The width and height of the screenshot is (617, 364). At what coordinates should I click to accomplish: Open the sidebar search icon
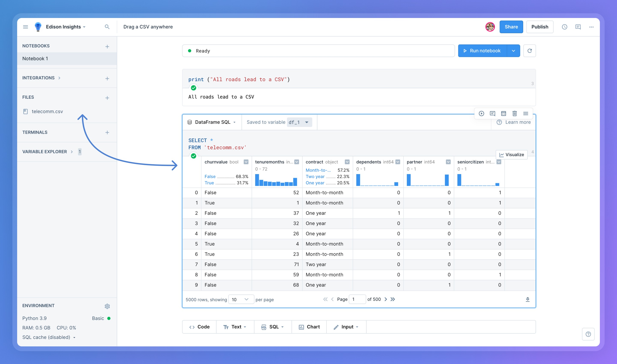tap(107, 27)
